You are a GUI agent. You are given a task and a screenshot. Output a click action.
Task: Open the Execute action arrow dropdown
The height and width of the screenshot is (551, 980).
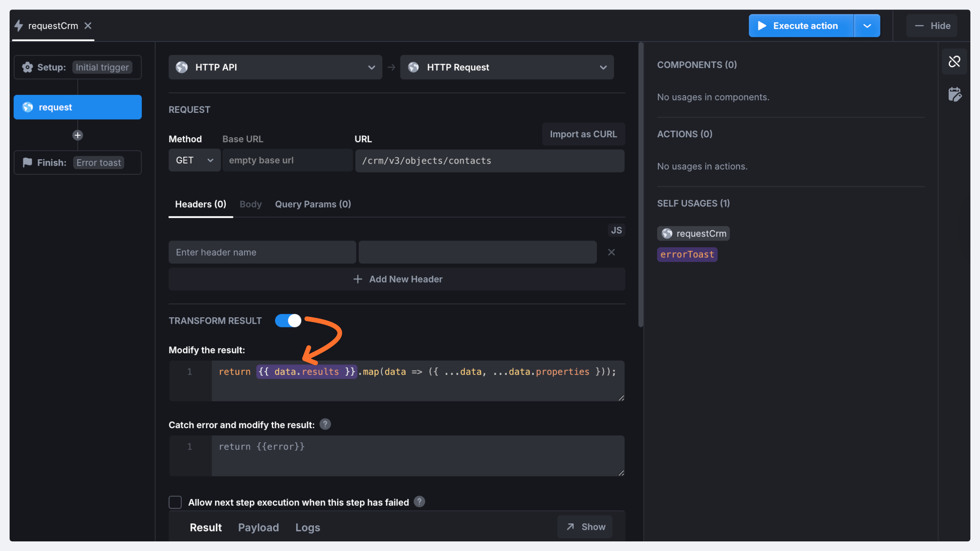(x=867, y=26)
